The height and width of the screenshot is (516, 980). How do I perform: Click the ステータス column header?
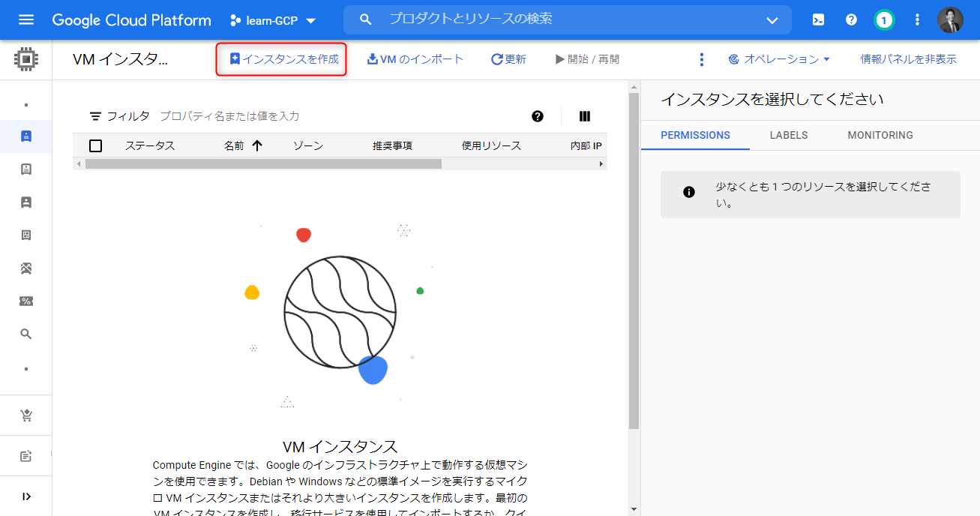point(150,145)
